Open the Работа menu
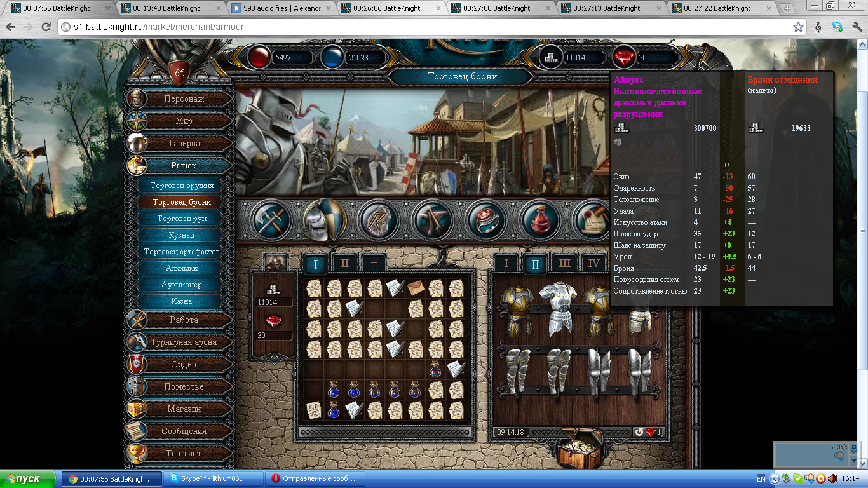Image resolution: width=868 pixels, height=488 pixels. pyautogui.click(x=184, y=320)
